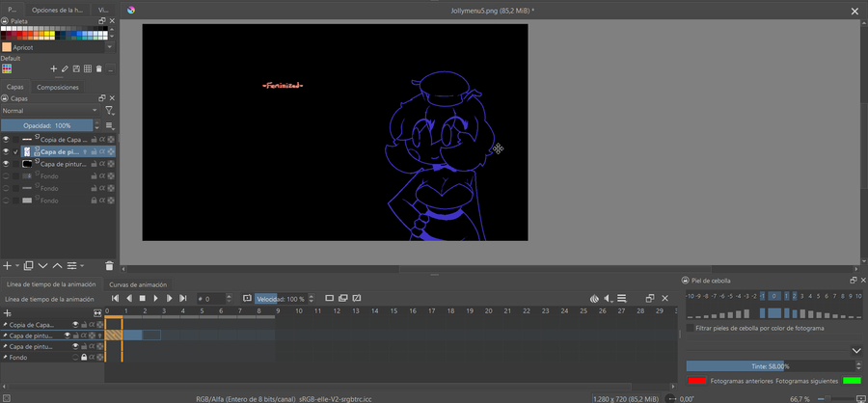Hide the selected Capa de pi... layer

click(6, 151)
